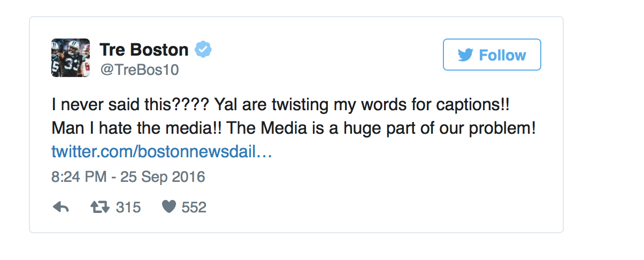The width and height of the screenshot is (644, 260).
Task: Click the "Follow" text label
Action: (x=502, y=55)
